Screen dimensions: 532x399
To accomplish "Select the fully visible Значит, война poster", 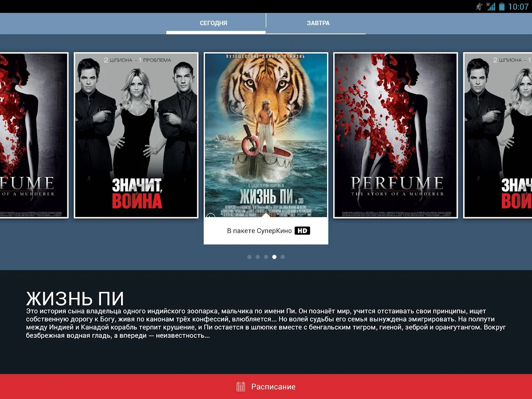I will pyautogui.click(x=136, y=135).
